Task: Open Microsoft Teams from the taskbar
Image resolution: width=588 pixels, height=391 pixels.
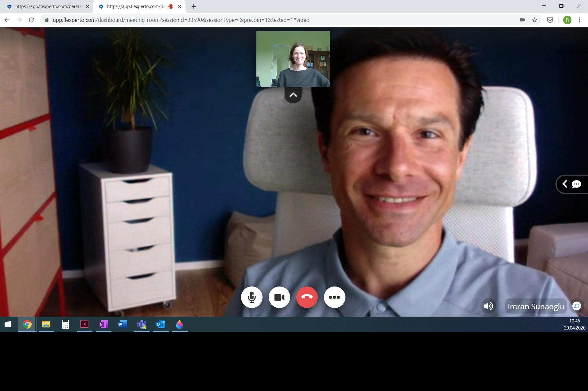Action: [x=142, y=324]
